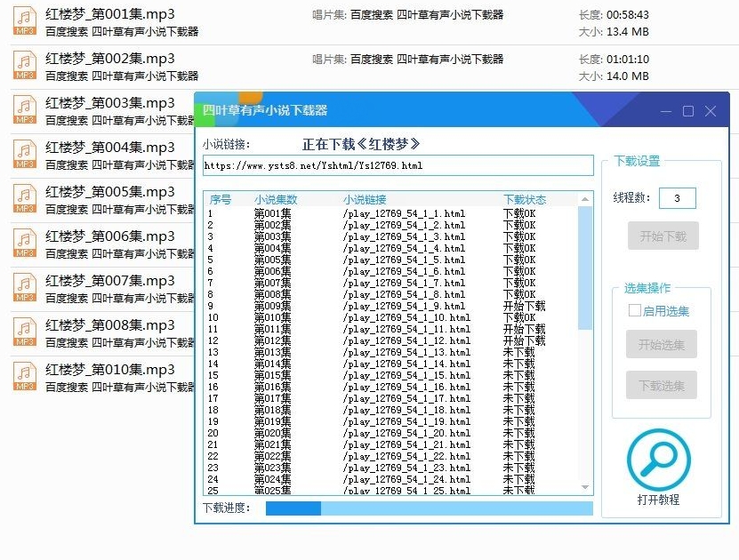Select file name 红楼梦_第002集.mp3
Image resolution: width=739 pixels, height=560 pixels.
tap(109, 59)
